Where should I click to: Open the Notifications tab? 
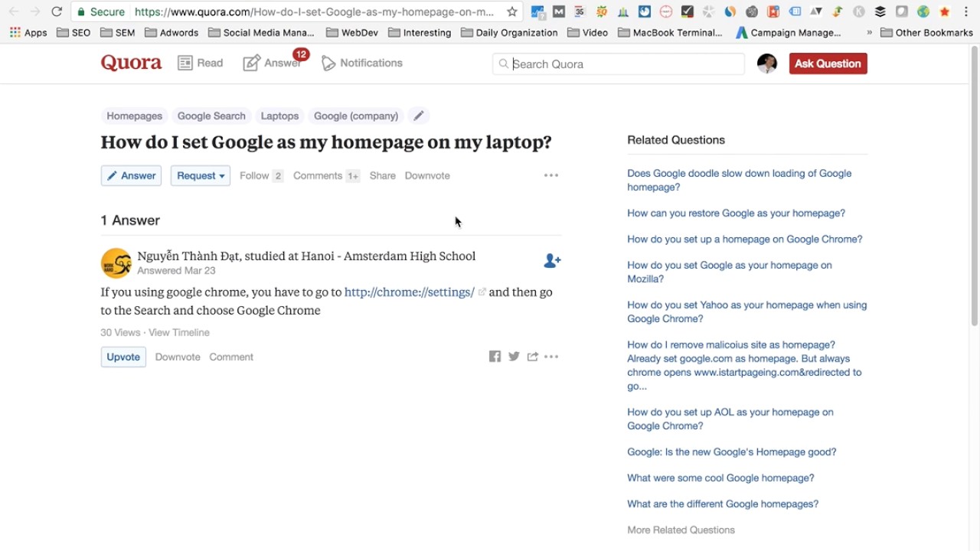362,63
